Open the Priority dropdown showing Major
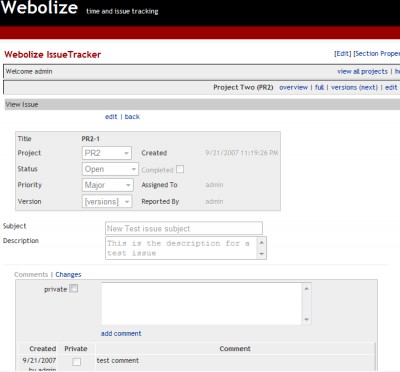Viewport: 400px width, 372px height. point(108,185)
